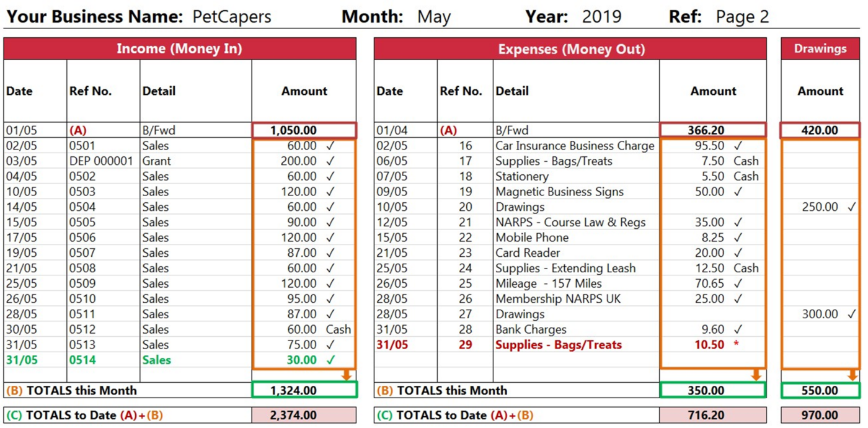Click the pink 2,374.00 totals to date cell

(x=304, y=415)
